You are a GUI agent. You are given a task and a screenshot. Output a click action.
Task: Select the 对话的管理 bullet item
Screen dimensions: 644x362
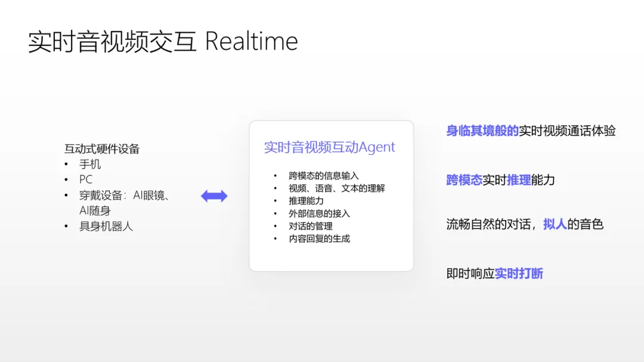click(309, 225)
